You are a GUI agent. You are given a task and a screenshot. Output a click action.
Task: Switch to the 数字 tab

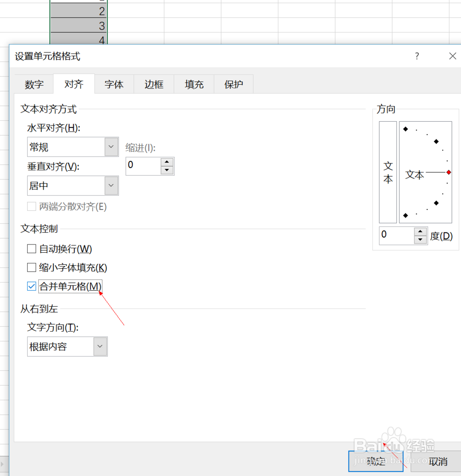click(x=33, y=84)
